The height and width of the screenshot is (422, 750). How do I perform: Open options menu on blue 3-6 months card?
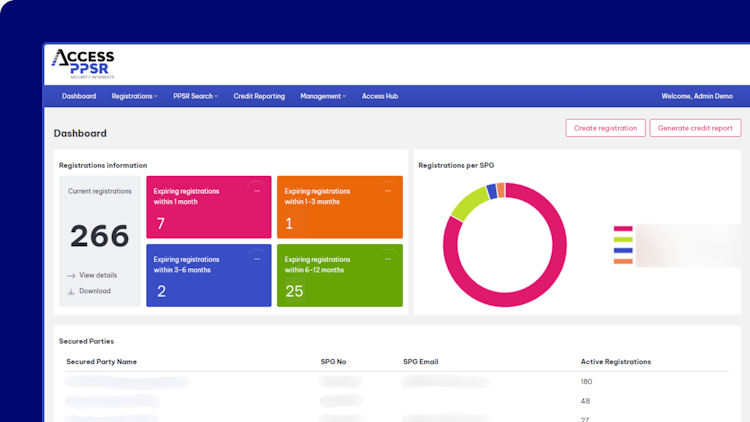(257, 259)
